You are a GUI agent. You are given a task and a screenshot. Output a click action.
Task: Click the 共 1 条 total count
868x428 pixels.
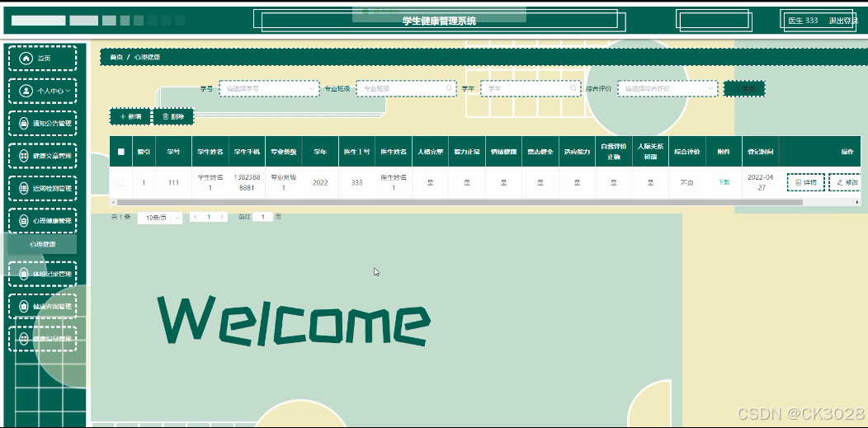pyautogui.click(x=121, y=217)
